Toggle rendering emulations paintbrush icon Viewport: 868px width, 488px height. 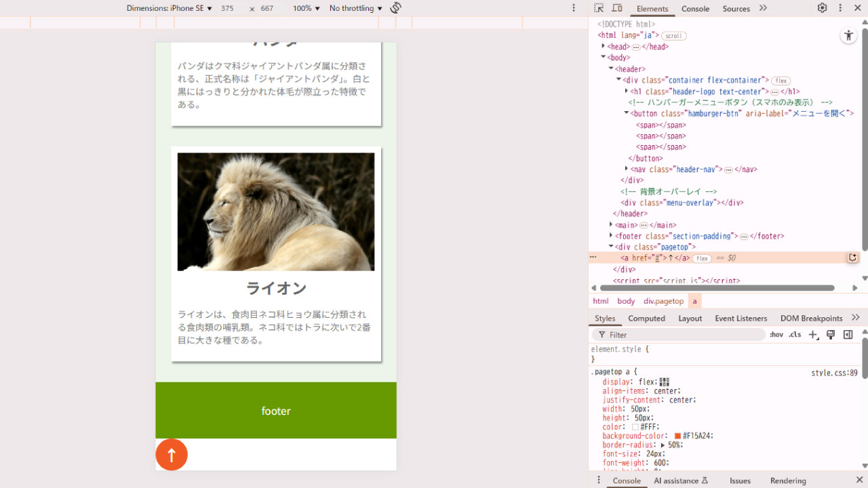pos(831,335)
